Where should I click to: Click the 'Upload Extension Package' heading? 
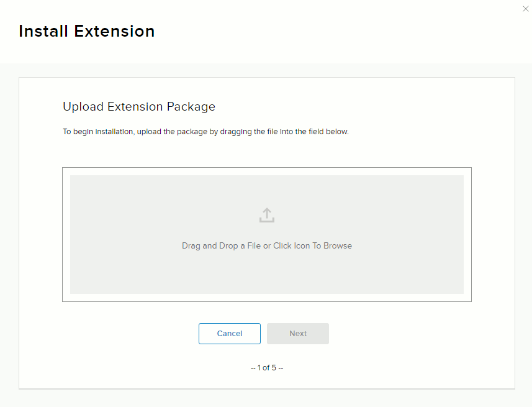pyautogui.click(x=139, y=106)
